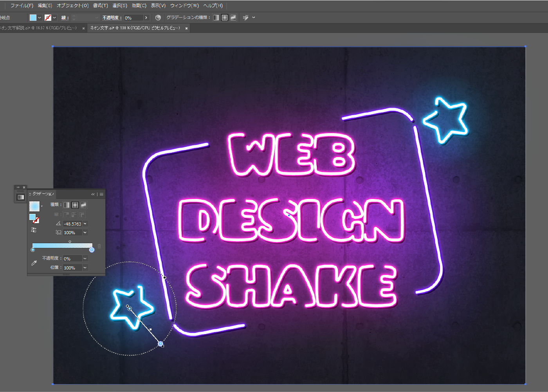
Task: Delete selected gradient stop with trash icon
Action: pos(99,246)
